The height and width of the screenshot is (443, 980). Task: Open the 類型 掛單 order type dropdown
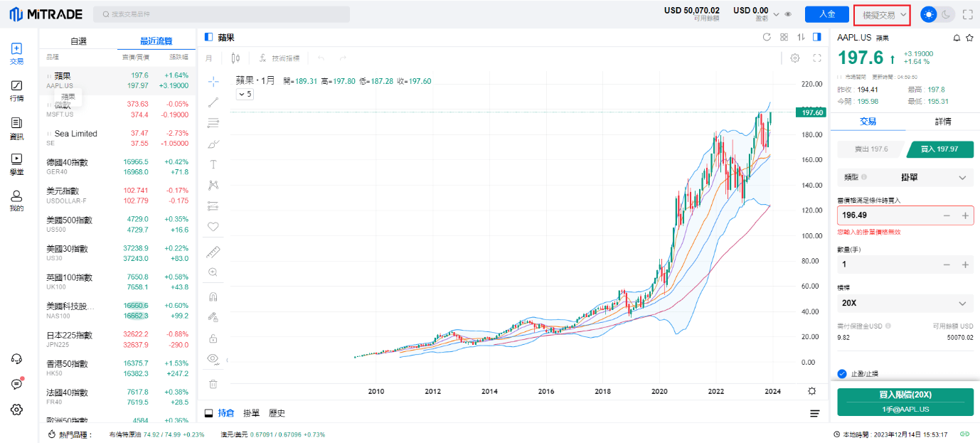(905, 177)
